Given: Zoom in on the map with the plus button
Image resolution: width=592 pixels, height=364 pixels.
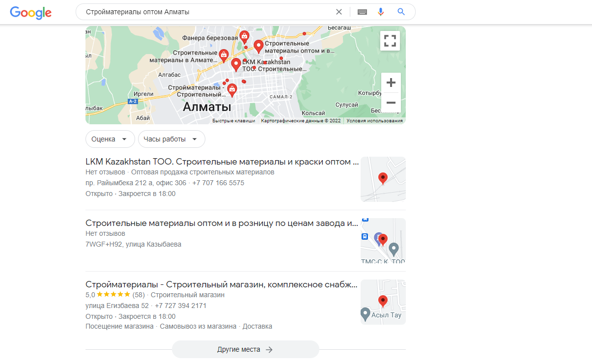Looking at the screenshot, I should (x=391, y=83).
